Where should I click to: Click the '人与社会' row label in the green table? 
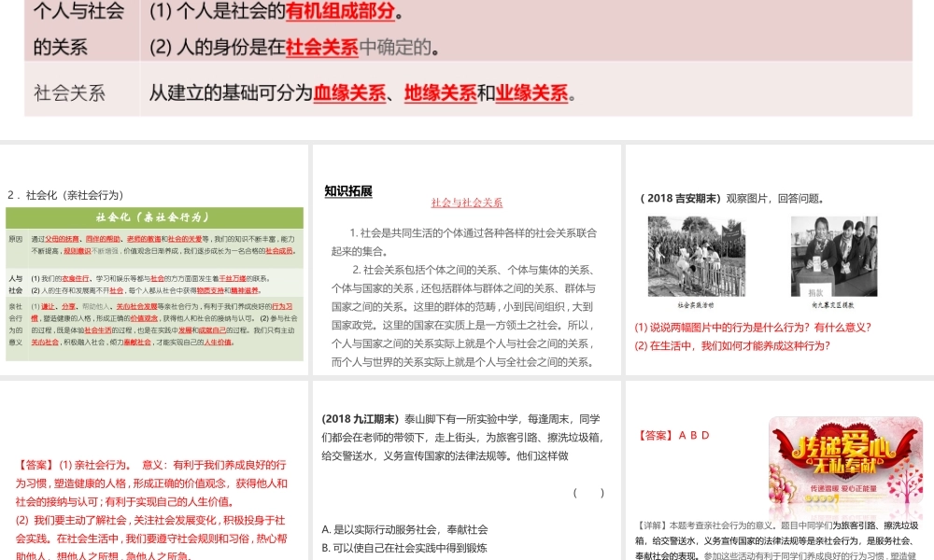click(x=16, y=285)
